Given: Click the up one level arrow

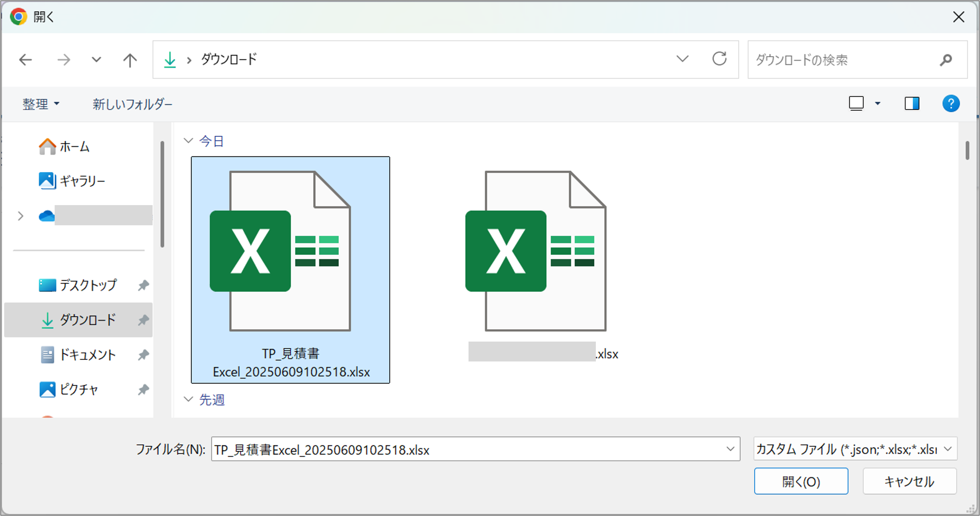Looking at the screenshot, I should (130, 60).
